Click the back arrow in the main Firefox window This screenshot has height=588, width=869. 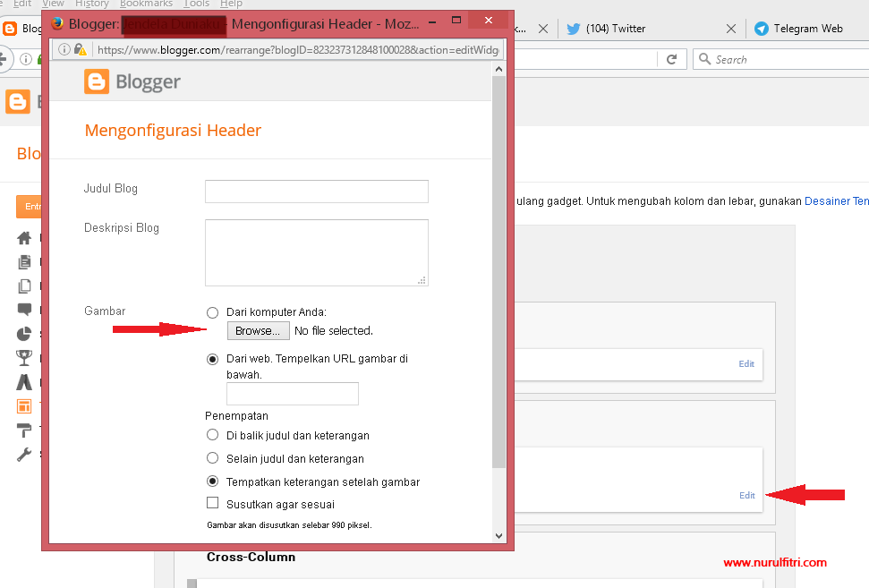click(x=3, y=59)
